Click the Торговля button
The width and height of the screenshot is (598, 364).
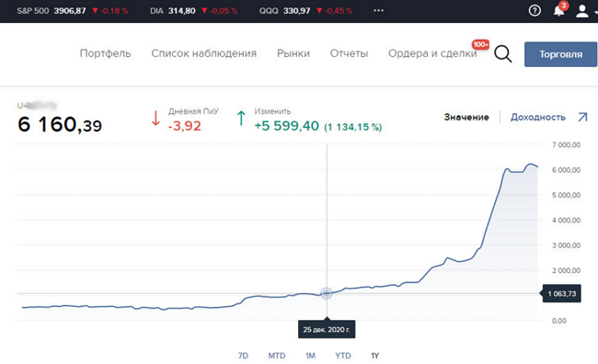(x=560, y=54)
